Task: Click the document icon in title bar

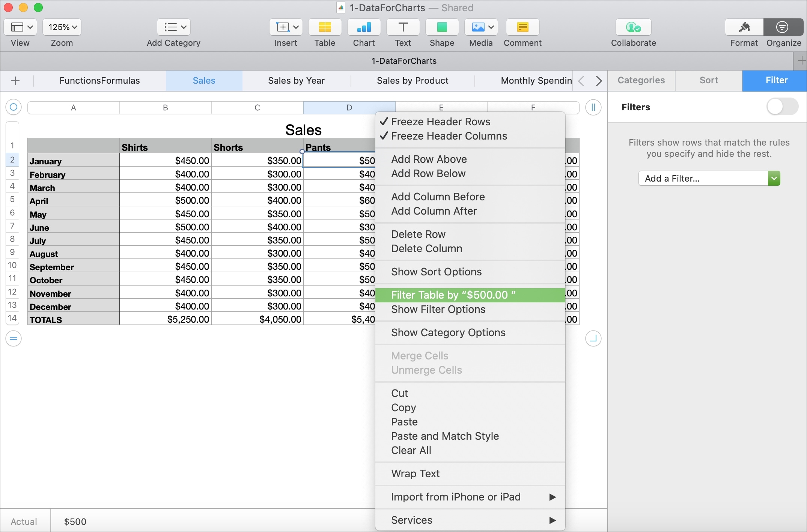Action: pos(340,8)
